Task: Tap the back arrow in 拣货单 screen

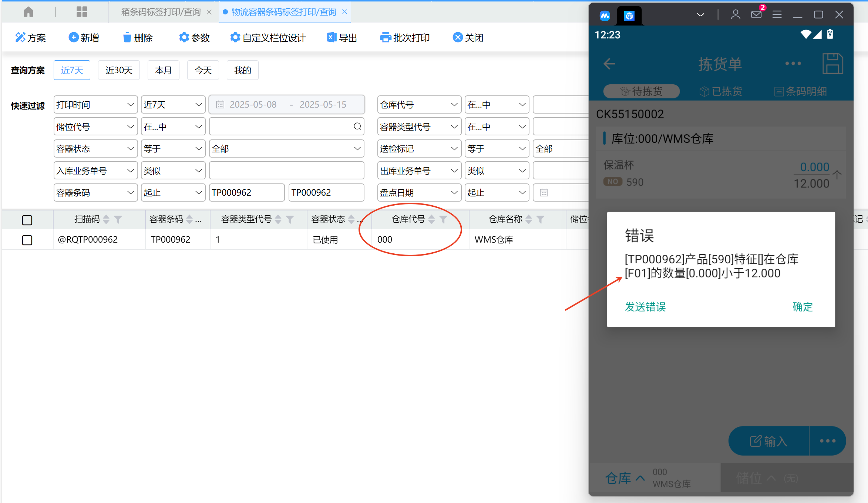Action: click(x=609, y=64)
